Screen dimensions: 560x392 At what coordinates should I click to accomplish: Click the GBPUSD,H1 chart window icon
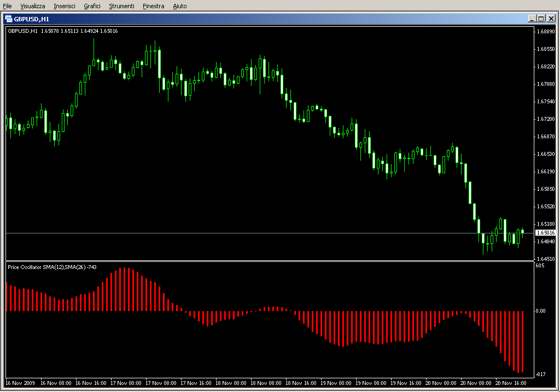9,19
